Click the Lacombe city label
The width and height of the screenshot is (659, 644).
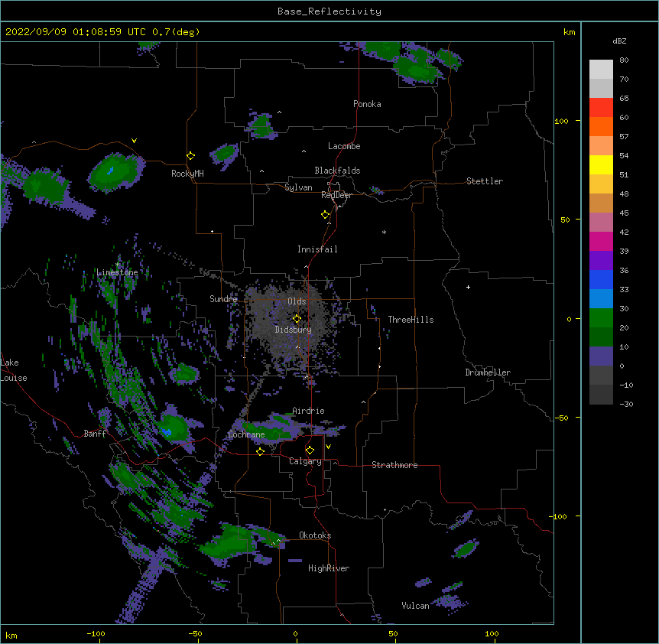[x=344, y=146]
